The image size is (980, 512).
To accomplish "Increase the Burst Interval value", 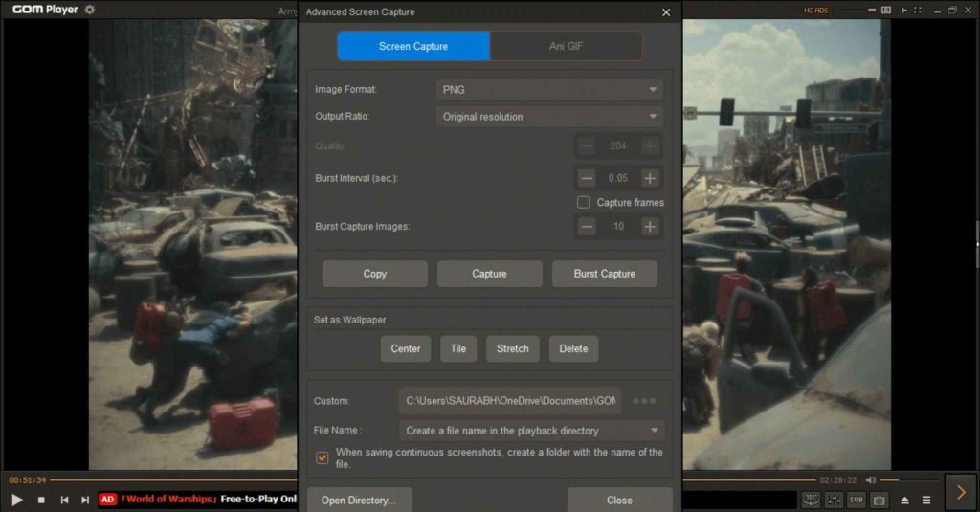I will point(650,178).
